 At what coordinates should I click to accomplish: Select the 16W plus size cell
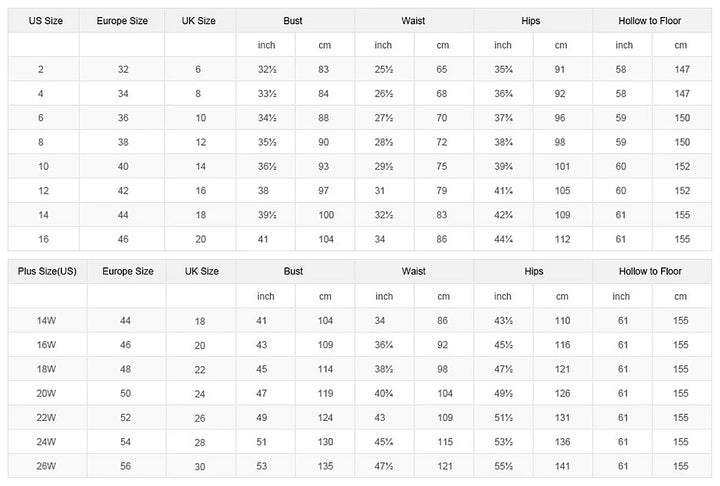(45, 344)
